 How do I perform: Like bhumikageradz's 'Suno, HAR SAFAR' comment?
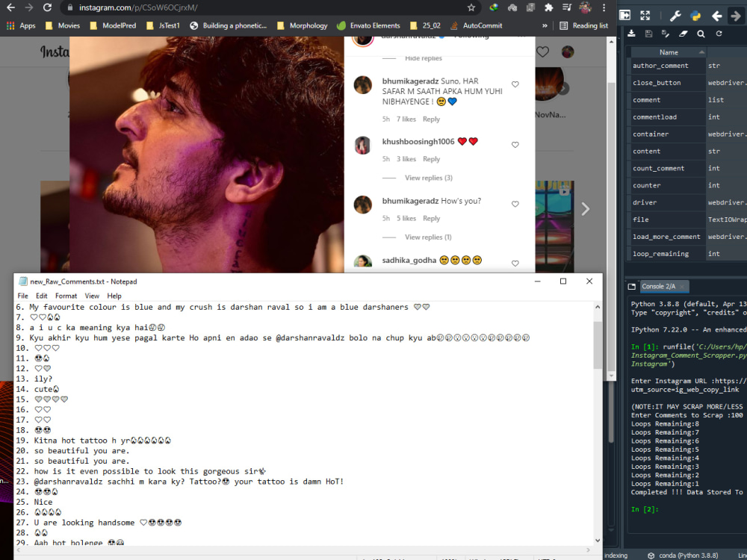(x=515, y=84)
